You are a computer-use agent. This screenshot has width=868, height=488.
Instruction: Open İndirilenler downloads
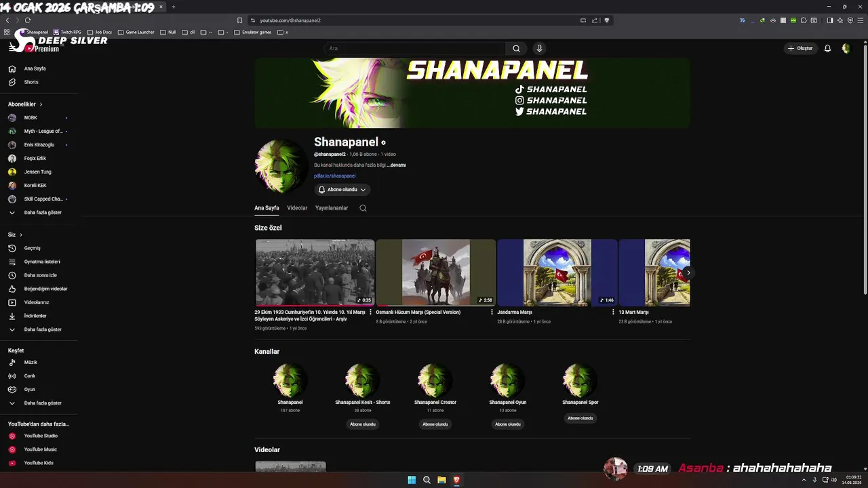[35, 316]
